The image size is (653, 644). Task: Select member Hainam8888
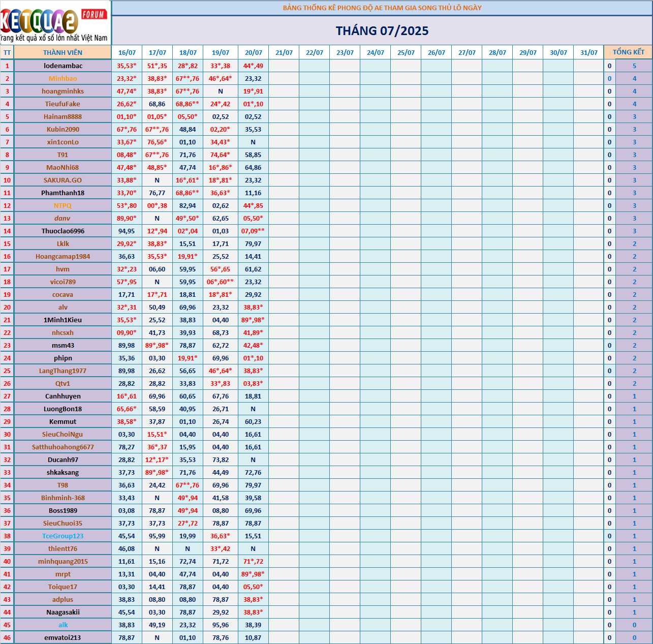[63, 116]
